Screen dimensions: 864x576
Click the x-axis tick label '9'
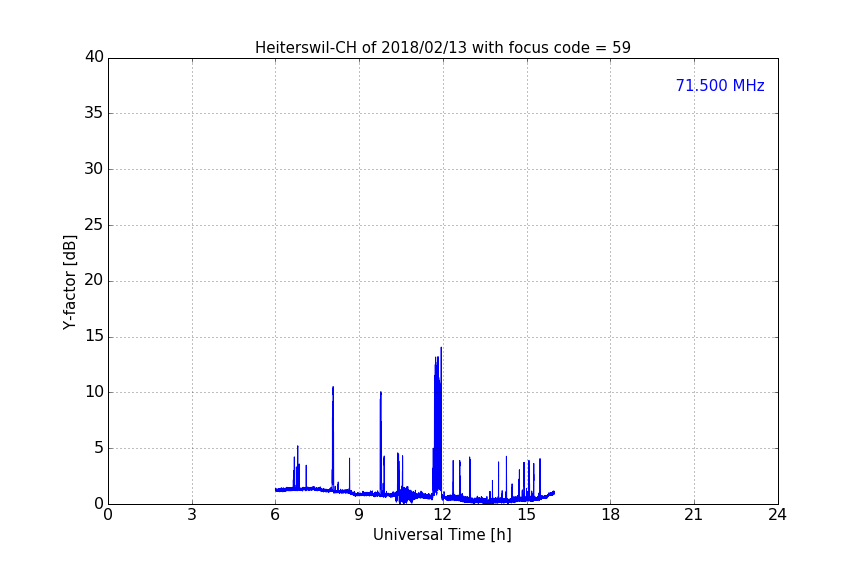[x=359, y=515]
